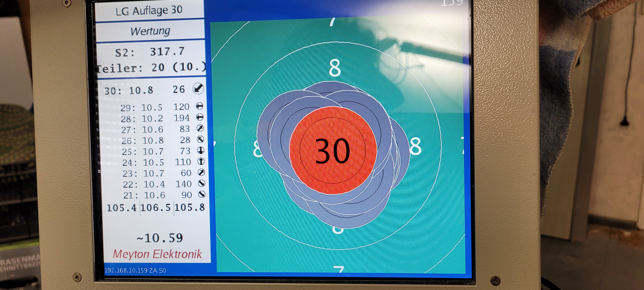The height and width of the screenshot is (290, 644).
Task: Click the arrow icon beside shot 28
Action: (200, 117)
